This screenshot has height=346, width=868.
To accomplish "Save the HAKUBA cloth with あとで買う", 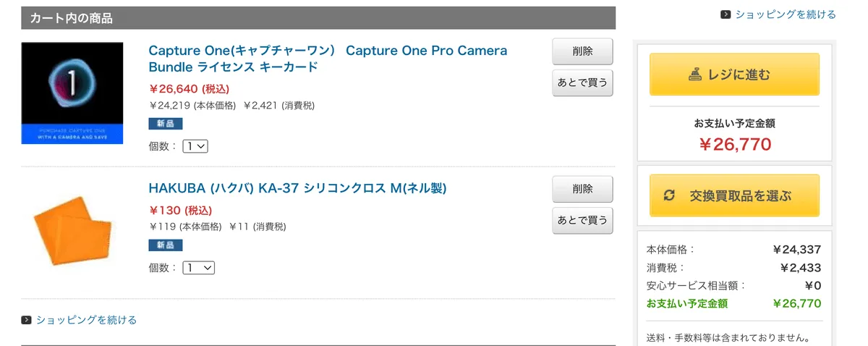I will (582, 219).
